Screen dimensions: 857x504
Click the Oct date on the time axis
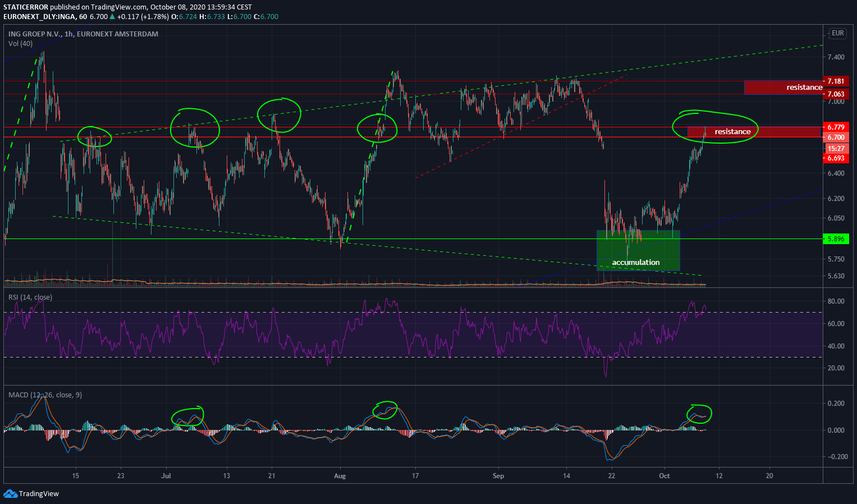tap(664, 476)
